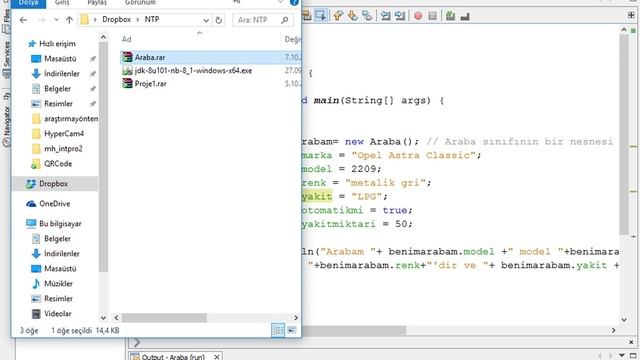The width and height of the screenshot is (640, 360).
Task: Open Hızlı erişim in navigation pane
Action: click(x=57, y=44)
